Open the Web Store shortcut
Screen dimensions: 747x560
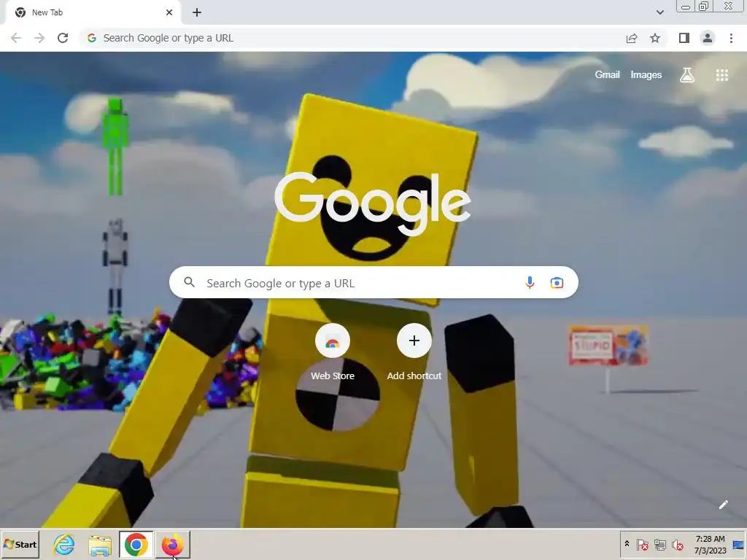pos(333,352)
